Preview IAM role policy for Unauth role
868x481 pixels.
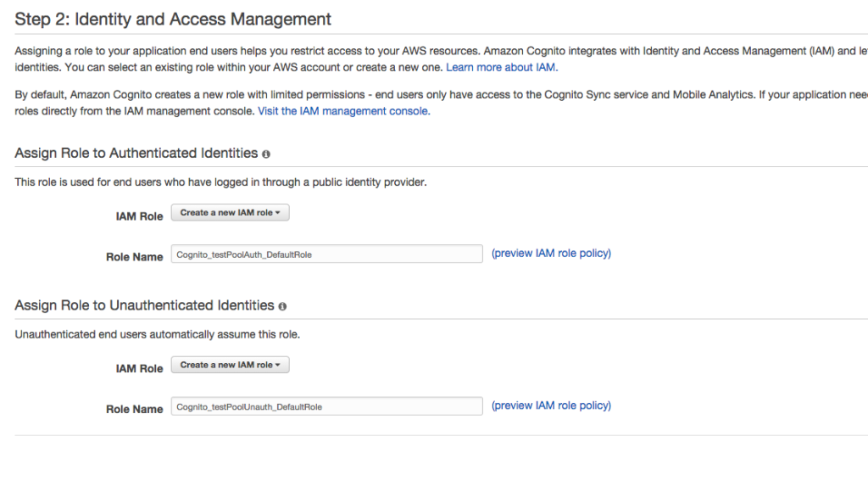tap(551, 405)
